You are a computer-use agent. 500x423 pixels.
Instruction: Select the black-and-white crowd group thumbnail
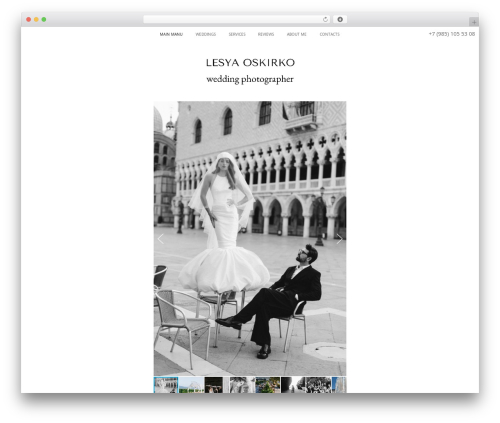[319, 385]
